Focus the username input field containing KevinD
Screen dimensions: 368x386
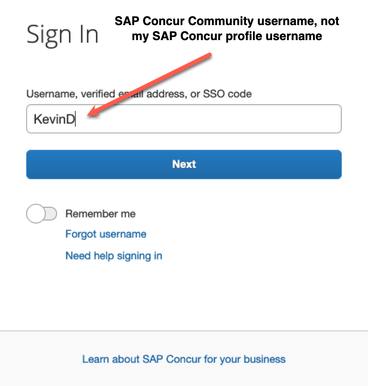(184, 119)
